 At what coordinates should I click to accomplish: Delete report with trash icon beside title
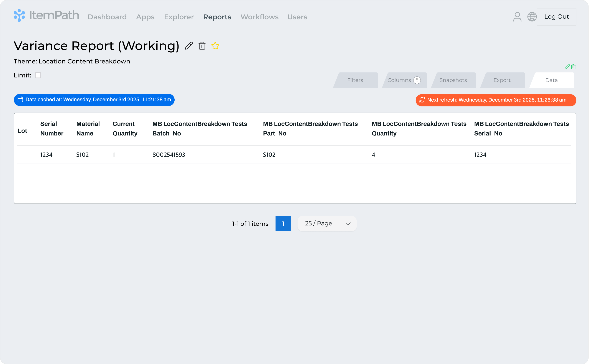(202, 46)
